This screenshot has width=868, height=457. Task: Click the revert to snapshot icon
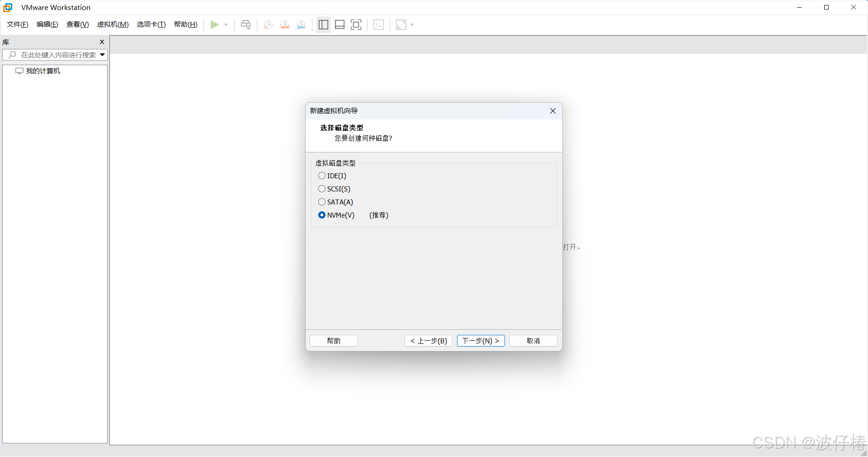click(284, 24)
